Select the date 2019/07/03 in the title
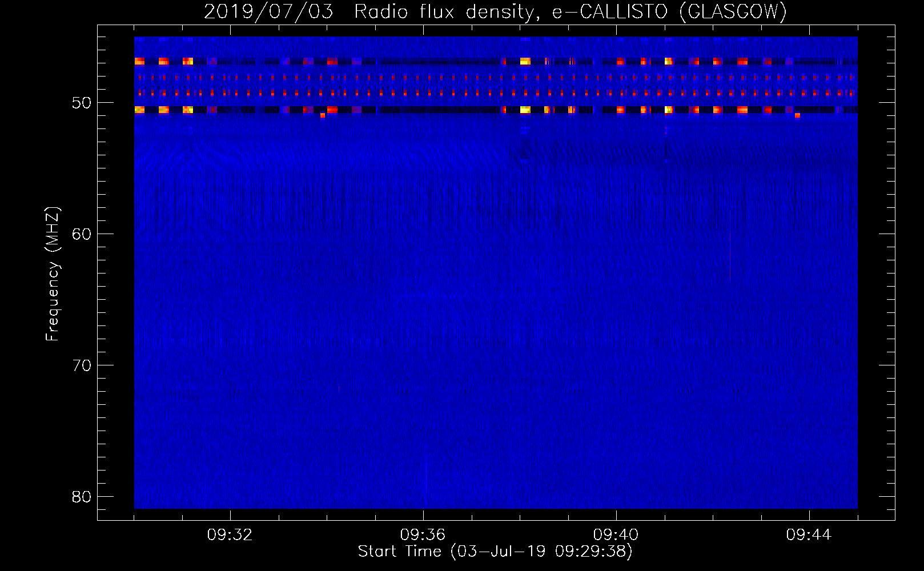Image resolution: width=924 pixels, height=571 pixels. pyautogui.click(x=268, y=11)
